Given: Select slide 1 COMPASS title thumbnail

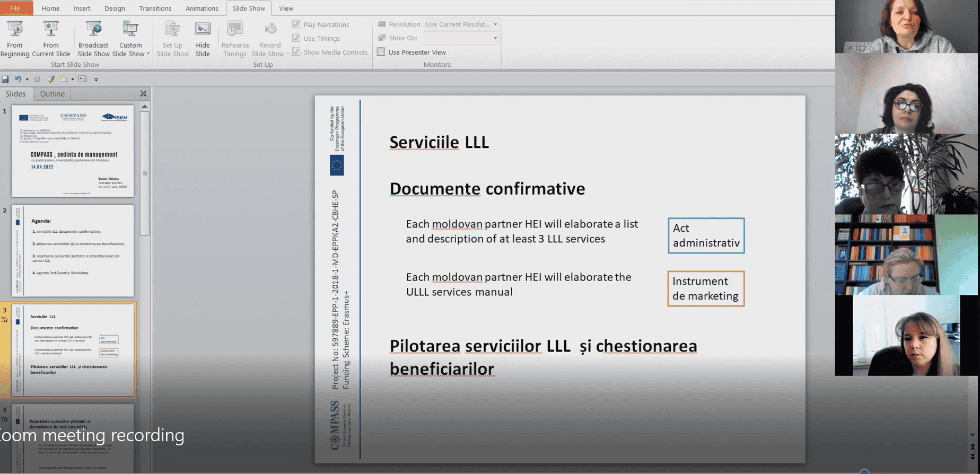Looking at the screenshot, I should point(73,151).
